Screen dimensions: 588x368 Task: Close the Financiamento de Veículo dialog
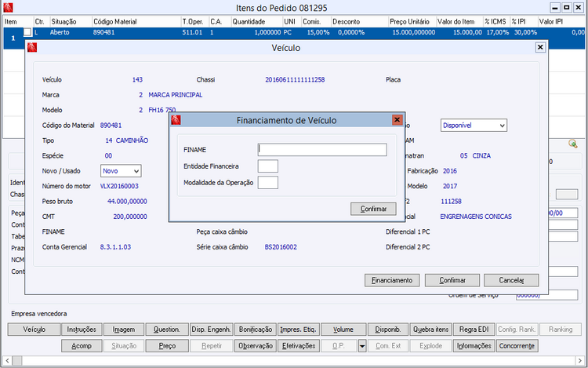point(397,120)
